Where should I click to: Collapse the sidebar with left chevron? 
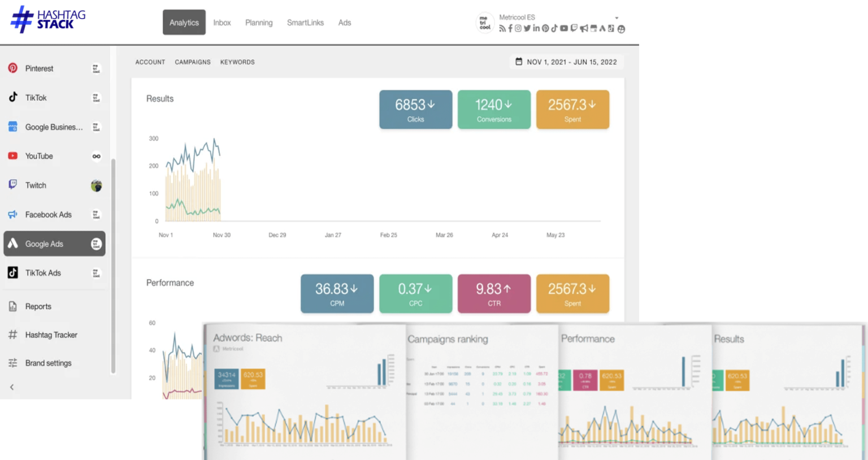pos(12,387)
